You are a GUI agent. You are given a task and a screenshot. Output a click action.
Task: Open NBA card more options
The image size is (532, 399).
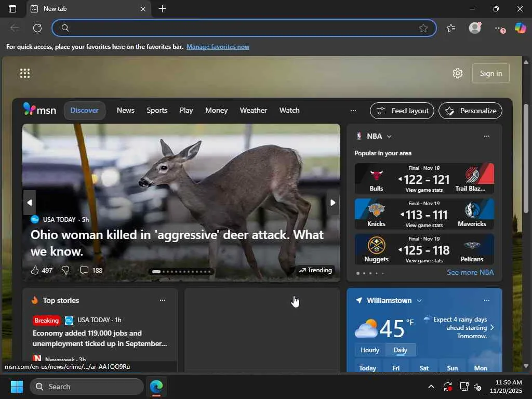pyautogui.click(x=486, y=136)
